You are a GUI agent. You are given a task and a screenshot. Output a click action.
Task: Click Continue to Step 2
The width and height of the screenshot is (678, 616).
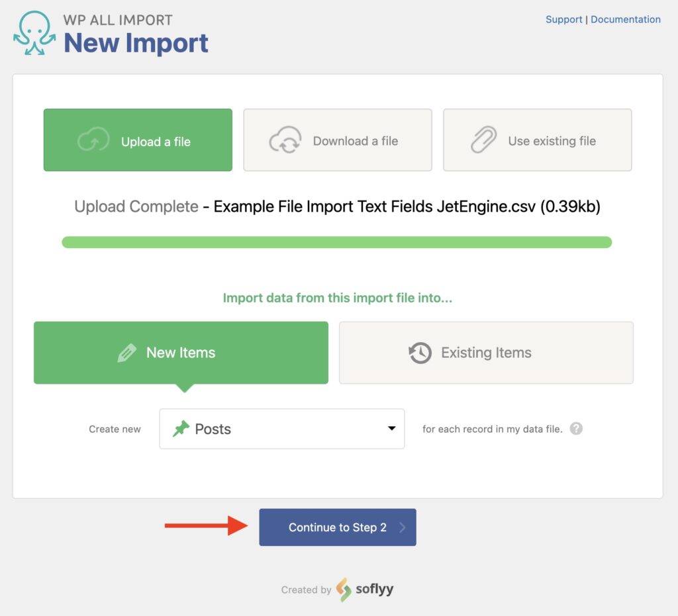[x=337, y=527]
